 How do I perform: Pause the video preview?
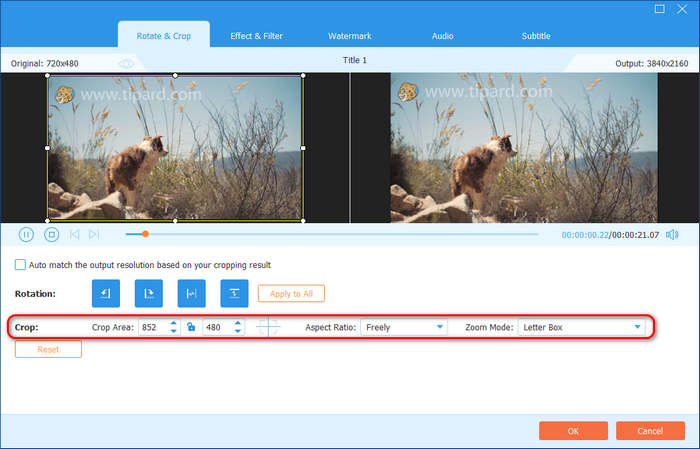26,234
